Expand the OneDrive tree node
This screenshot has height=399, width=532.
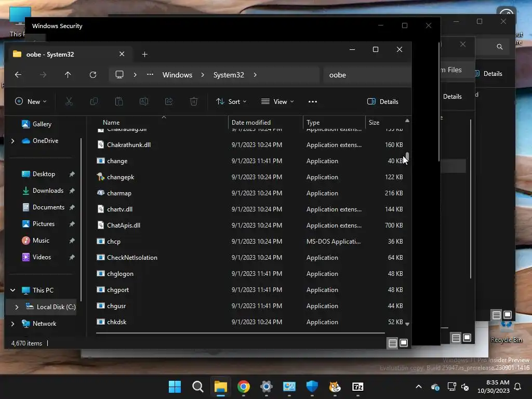(x=13, y=141)
